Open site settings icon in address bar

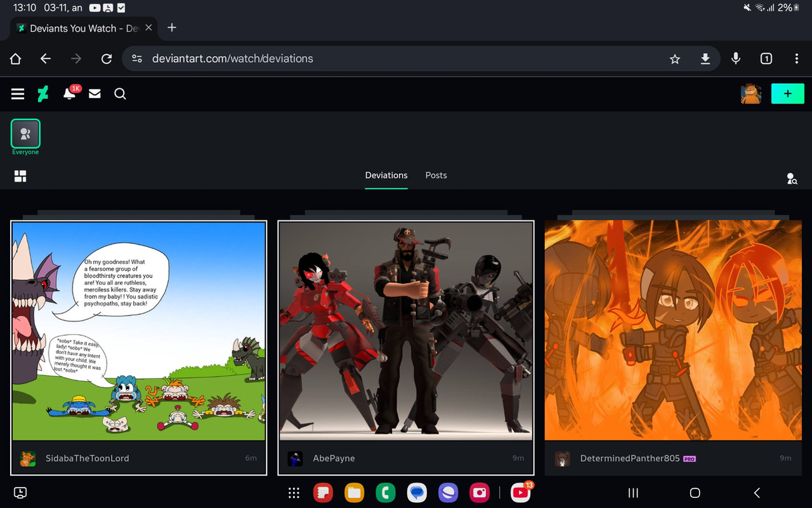point(137,58)
